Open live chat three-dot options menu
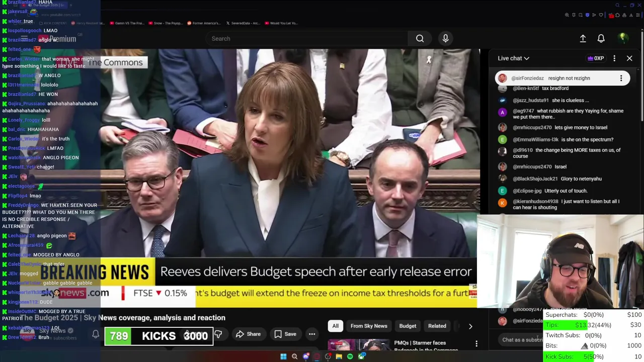The height and width of the screenshot is (362, 644). (614, 58)
